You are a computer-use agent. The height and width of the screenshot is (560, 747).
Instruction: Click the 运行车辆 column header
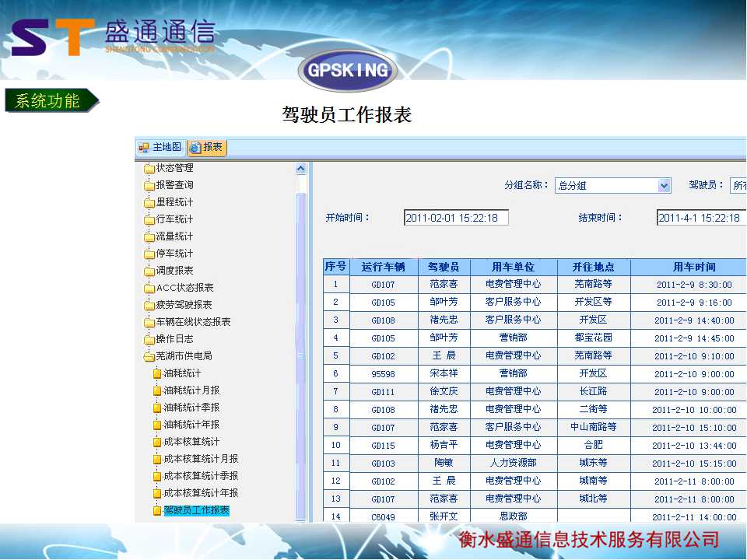[384, 267]
